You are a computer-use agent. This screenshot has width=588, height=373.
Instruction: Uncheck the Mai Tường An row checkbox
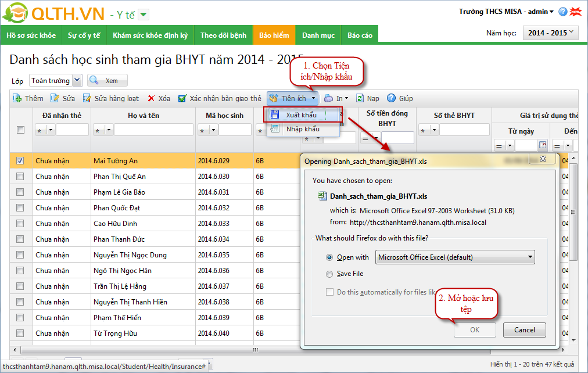tap(20, 161)
